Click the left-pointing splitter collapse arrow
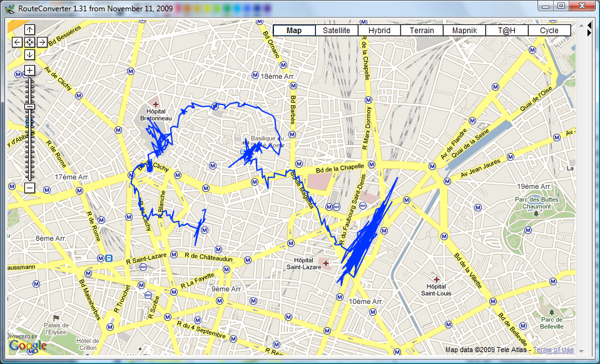Image resolution: width=600 pixels, height=364 pixels. (589, 25)
